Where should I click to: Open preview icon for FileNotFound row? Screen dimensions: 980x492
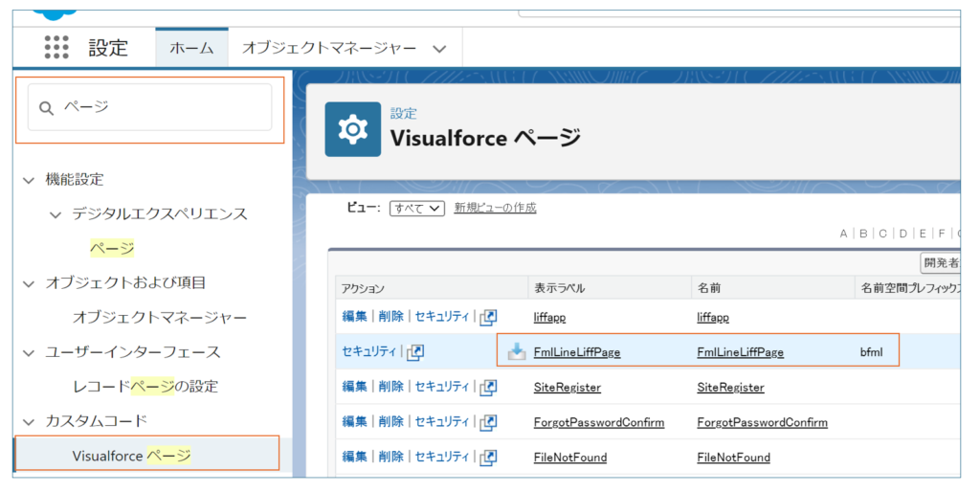[488, 458]
